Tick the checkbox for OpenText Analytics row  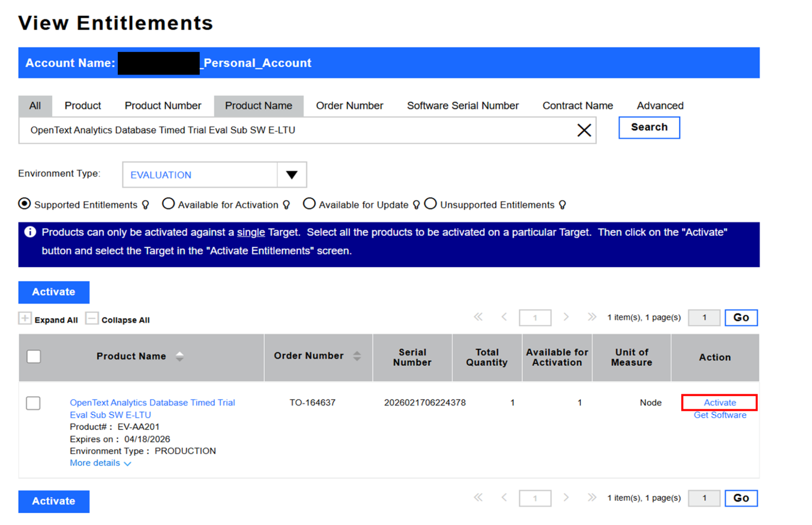click(33, 403)
